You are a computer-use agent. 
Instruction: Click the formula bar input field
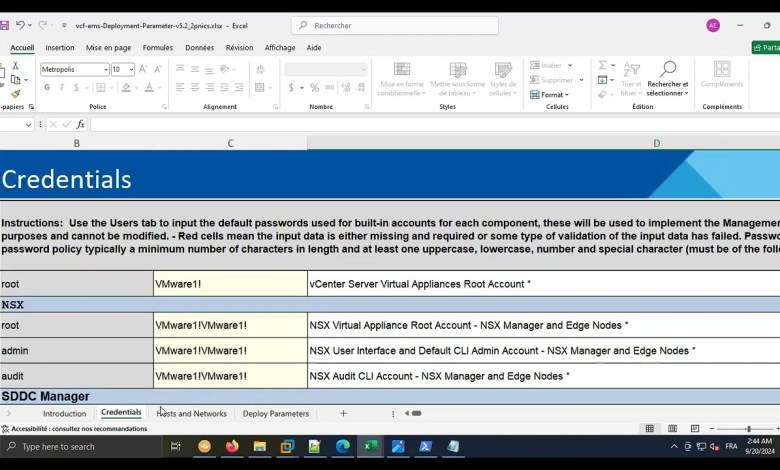(434, 124)
